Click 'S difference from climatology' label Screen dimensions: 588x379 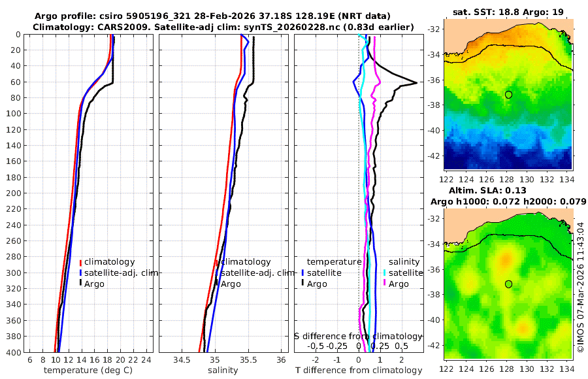click(x=358, y=336)
